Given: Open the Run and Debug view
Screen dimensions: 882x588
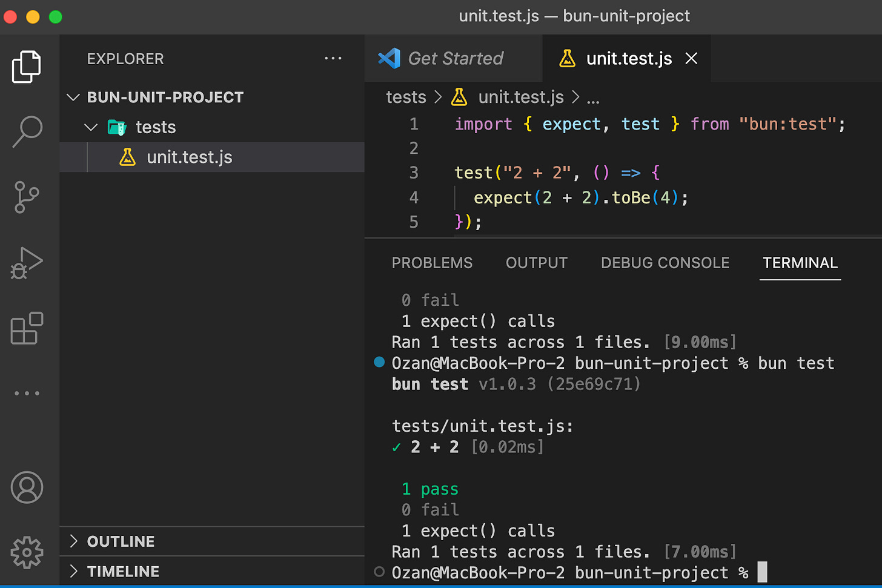Looking at the screenshot, I should (x=27, y=263).
